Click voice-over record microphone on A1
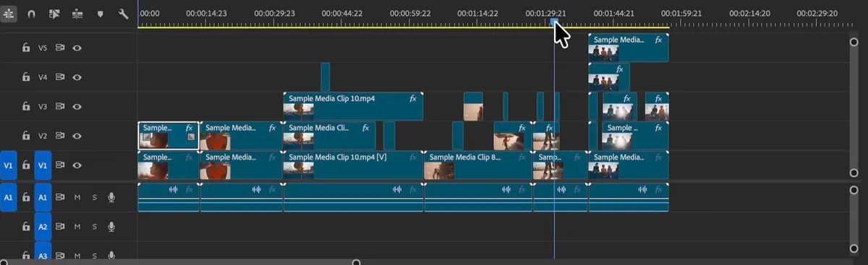 pos(111,196)
